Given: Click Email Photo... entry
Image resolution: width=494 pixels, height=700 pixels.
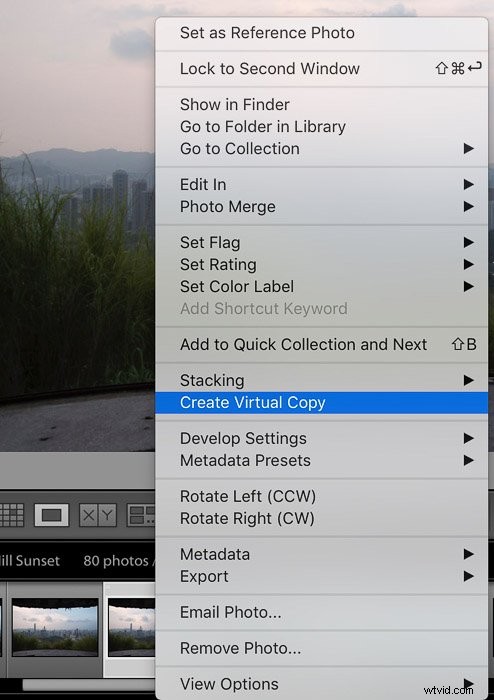Looking at the screenshot, I should click(321, 612).
